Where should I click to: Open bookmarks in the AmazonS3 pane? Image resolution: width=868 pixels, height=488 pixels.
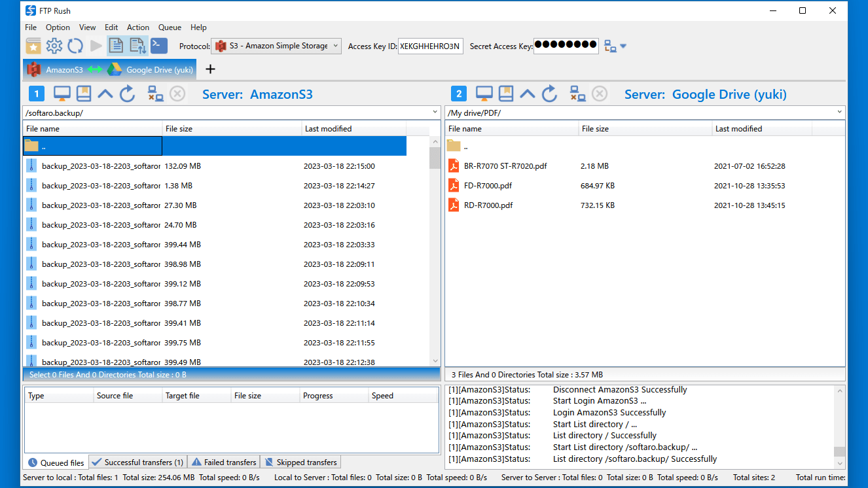point(84,94)
